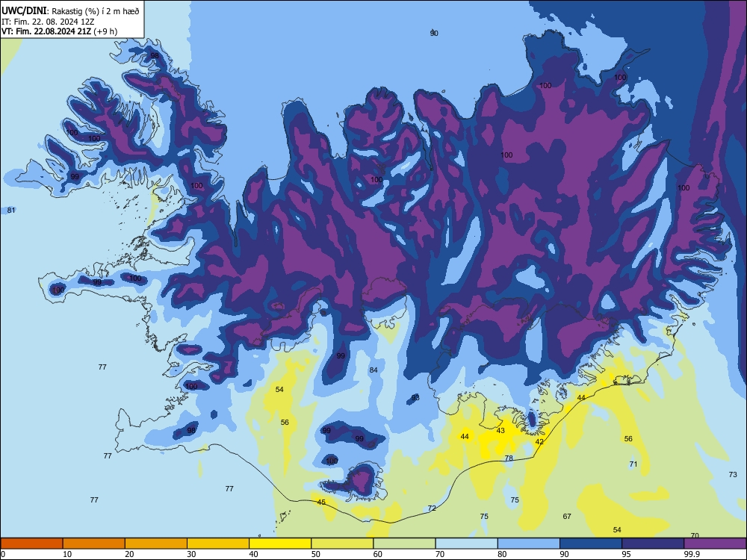Click the 10 label in the legend
Viewport: 747px width, 560px height.
click(x=67, y=554)
